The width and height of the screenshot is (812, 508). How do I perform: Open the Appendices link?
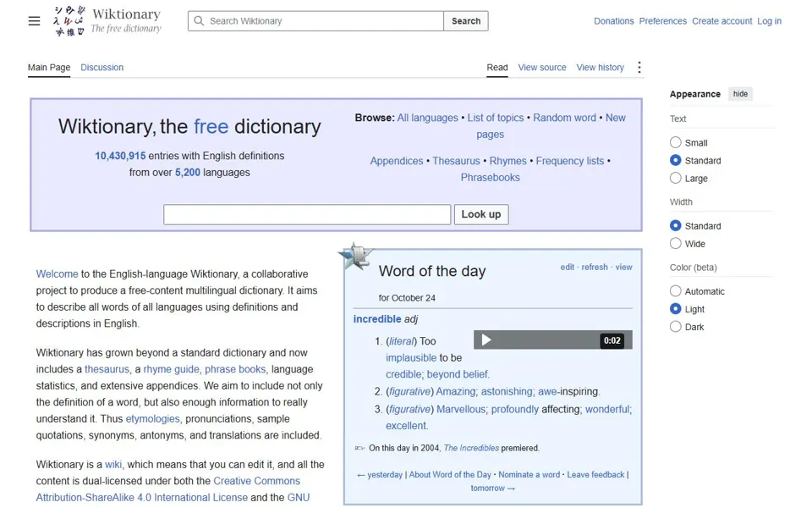397,161
